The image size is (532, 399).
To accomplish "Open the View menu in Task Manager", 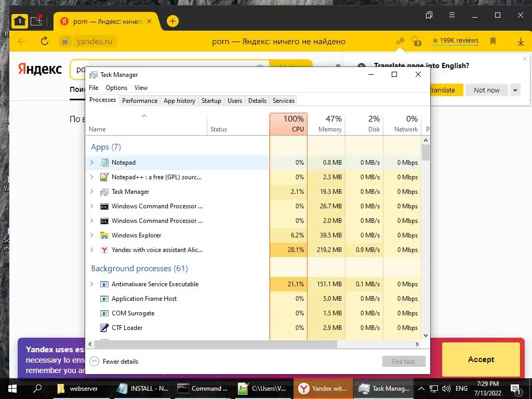I will [141, 87].
